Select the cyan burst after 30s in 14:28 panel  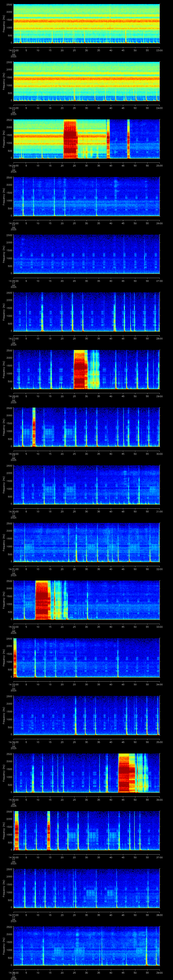pyautogui.click(x=94, y=369)
